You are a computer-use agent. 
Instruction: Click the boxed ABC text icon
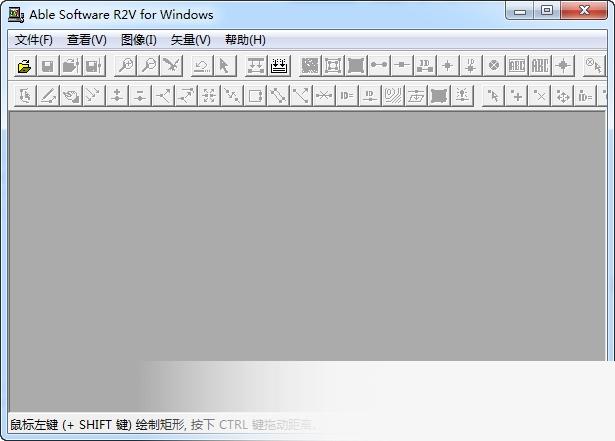517,66
